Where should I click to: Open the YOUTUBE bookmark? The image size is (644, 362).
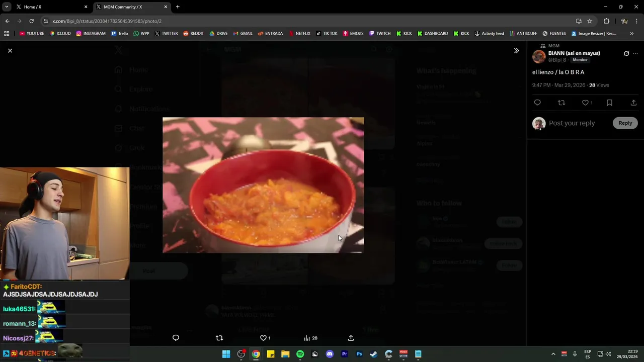[x=32, y=34]
